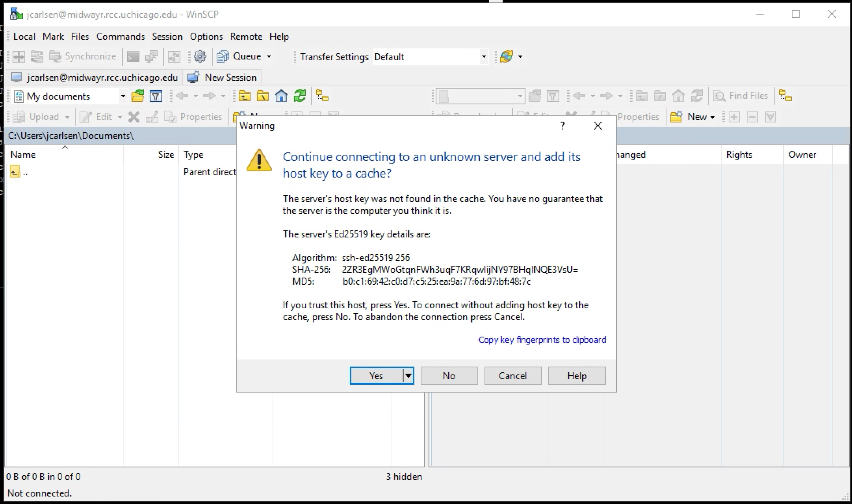Click the compare directories icon

[x=19, y=57]
